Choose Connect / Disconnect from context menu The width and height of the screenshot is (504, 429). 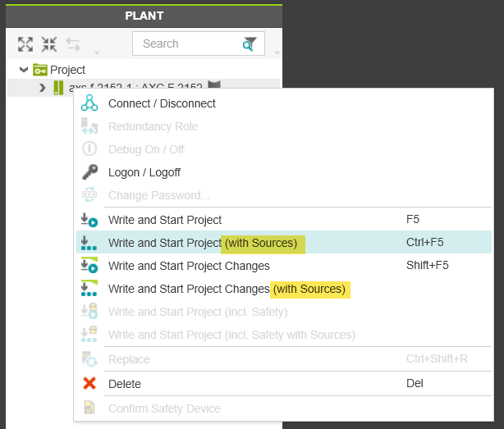pyautogui.click(x=162, y=103)
